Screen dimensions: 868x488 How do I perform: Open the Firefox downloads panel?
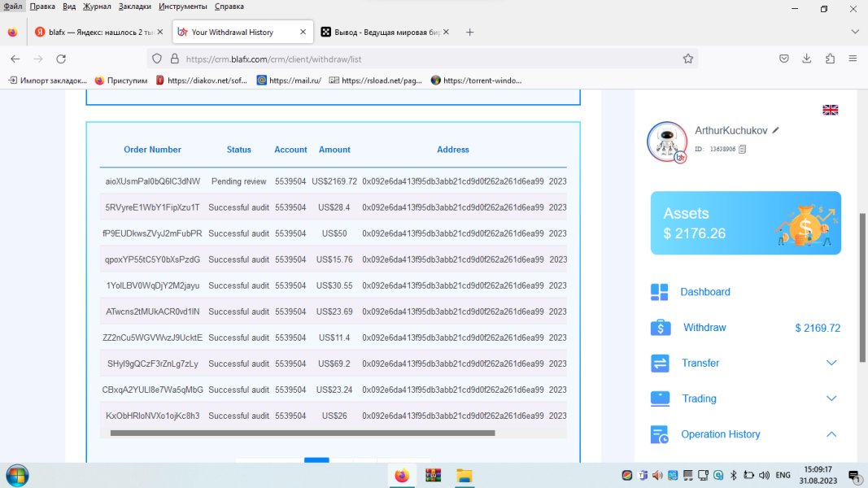pyautogui.click(x=806, y=59)
